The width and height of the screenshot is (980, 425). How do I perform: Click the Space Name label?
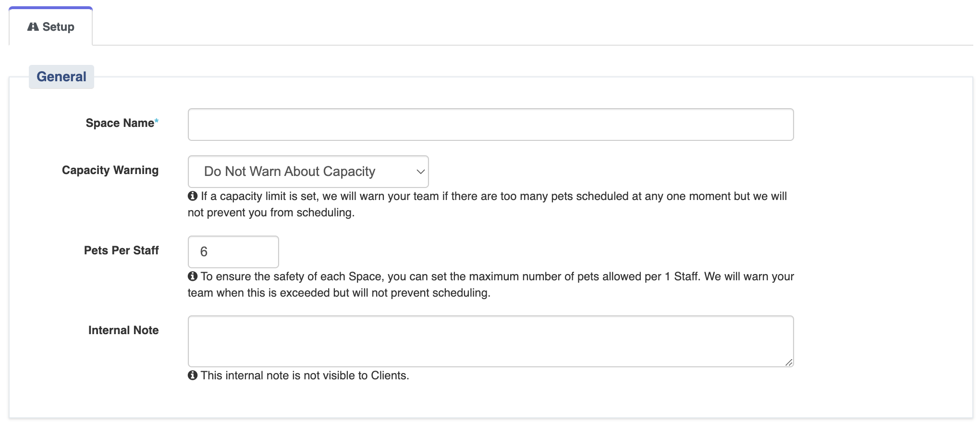tap(122, 123)
